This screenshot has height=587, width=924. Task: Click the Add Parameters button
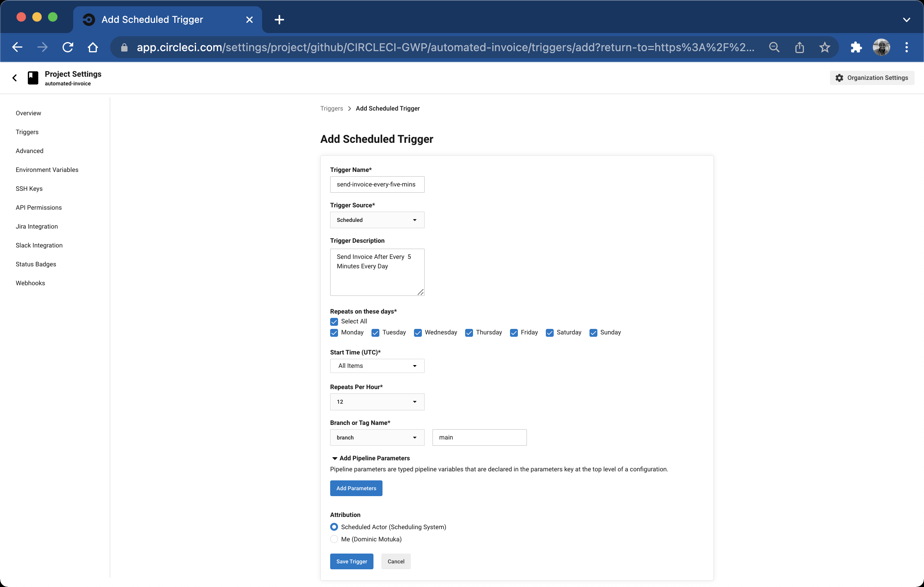356,488
